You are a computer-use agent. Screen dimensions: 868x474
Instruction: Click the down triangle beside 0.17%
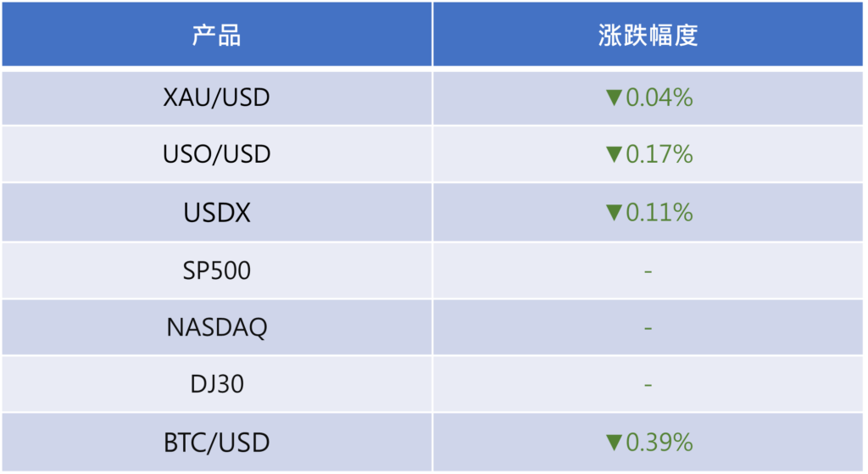[614, 155]
